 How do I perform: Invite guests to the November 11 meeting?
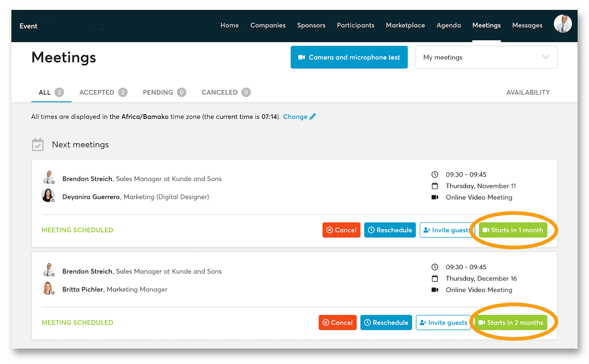447,230
